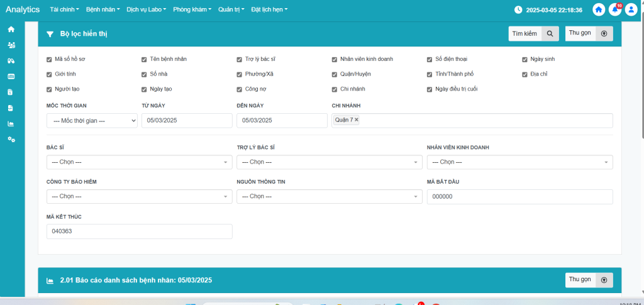Disable the Công nợ column checkbox

[x=239, y=89]
